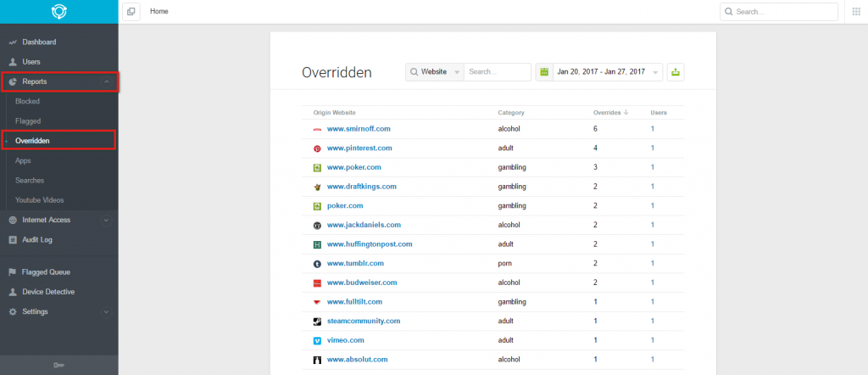Click the budweiser.com favicon
The image size is (868, 375).
pyautogui.click(x=317, y=283)
